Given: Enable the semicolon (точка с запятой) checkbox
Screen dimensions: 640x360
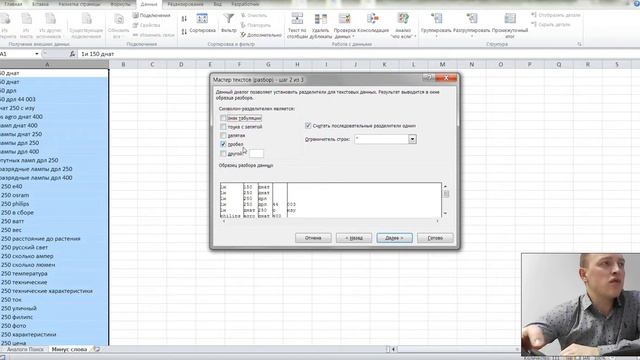Looking at the screenshot, I should pyautogui.click(x=223, y=127).
